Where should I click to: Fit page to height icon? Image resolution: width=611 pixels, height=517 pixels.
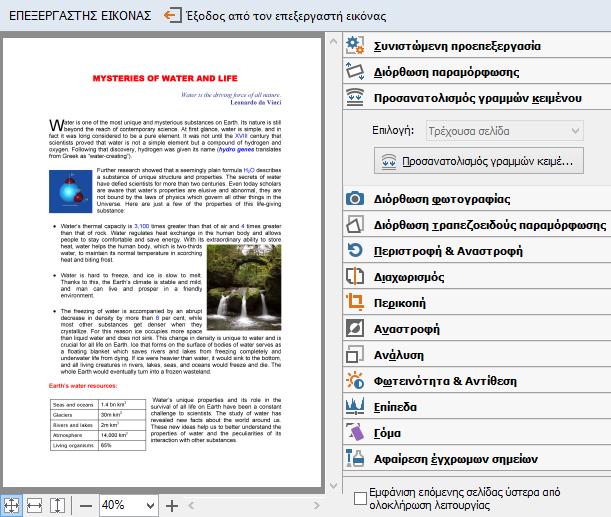click(x=57, y=506)
